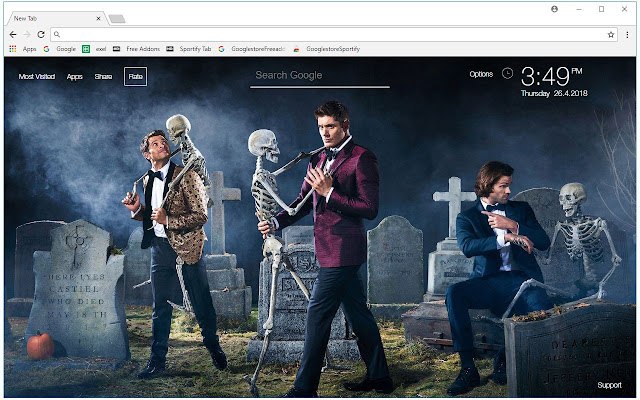The width and height of the screenshot is (640, 400).
Task: Open the Apps menu on the page
Action: click(75, 76)
